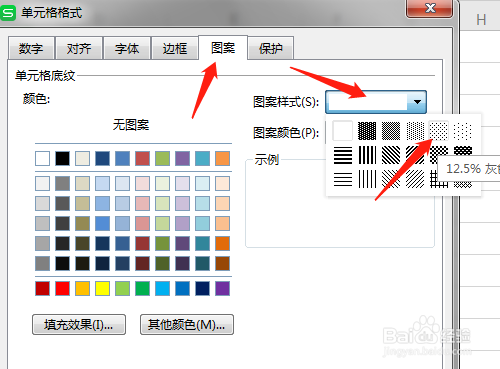Pick the sparsest 6.25% gray dot pattern

(463, 131)
